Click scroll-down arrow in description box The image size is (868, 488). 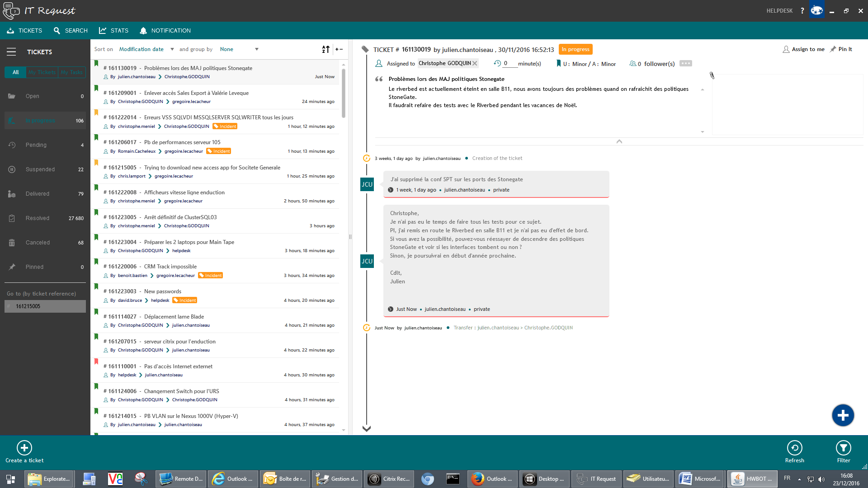[703, 132]
